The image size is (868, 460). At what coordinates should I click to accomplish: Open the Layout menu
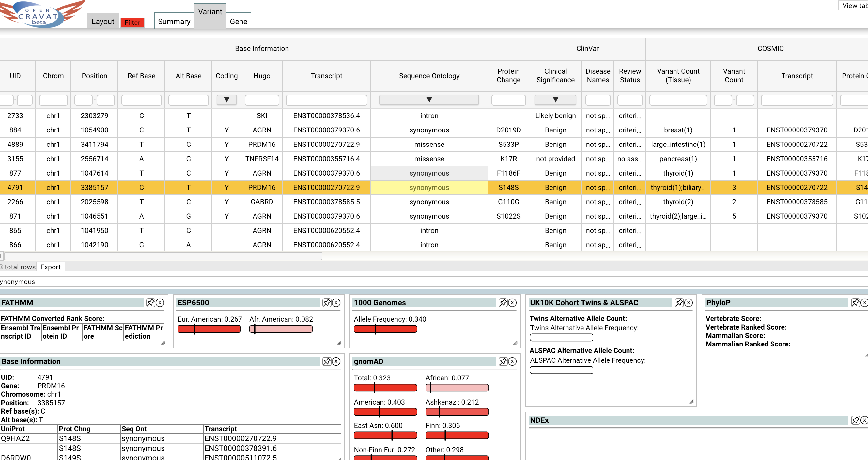pos(103,21)
